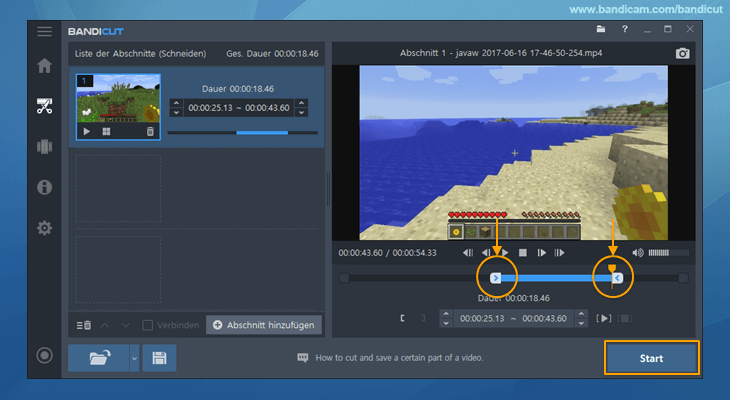Click the right end stop of the timeline
Viewport: 730px width, 400px height.
point(683,278)
